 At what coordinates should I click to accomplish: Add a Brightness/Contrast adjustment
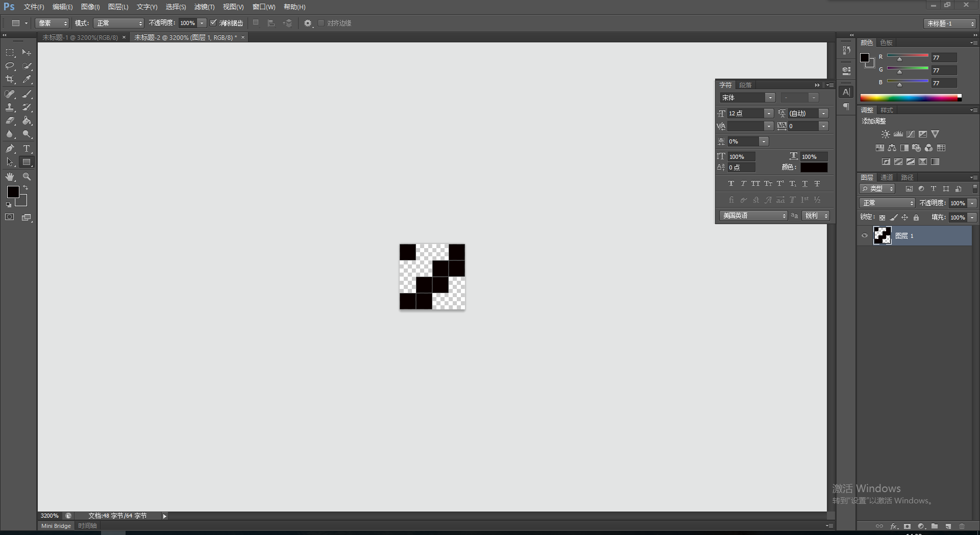coord(886,134)
